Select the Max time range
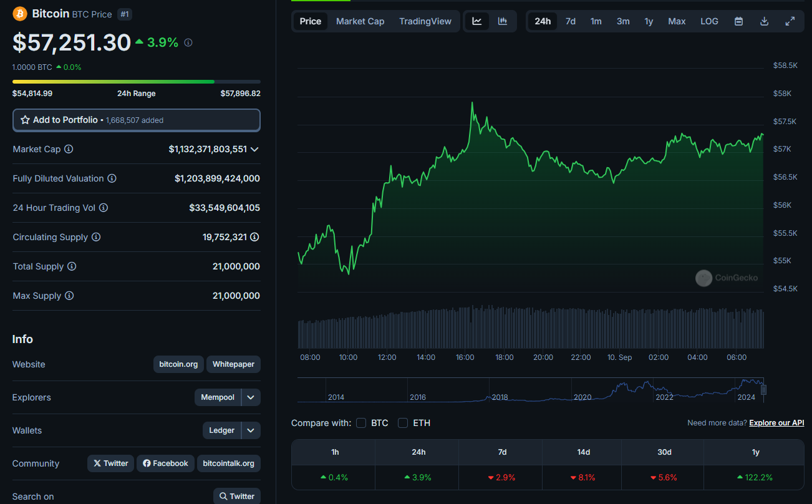Viewport: 812px width, 504px height. 677,21
